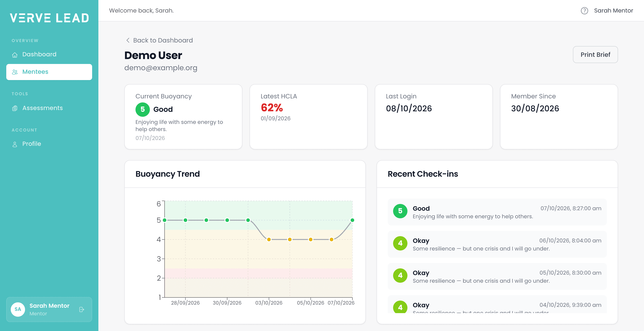Viewport: 644px width, 331px height.
Task: Click the Last Login date 08/10/2026
Action: tap(409, 108)
